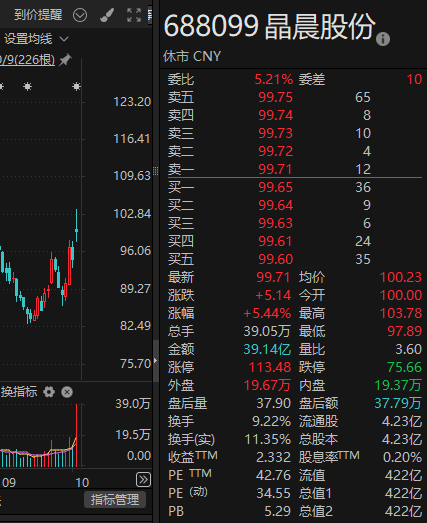Image resolution: width=427 pixels, height=523 pixels.
Task: Click the stock title 688099 晶晨股份
Action: point(270,26)
